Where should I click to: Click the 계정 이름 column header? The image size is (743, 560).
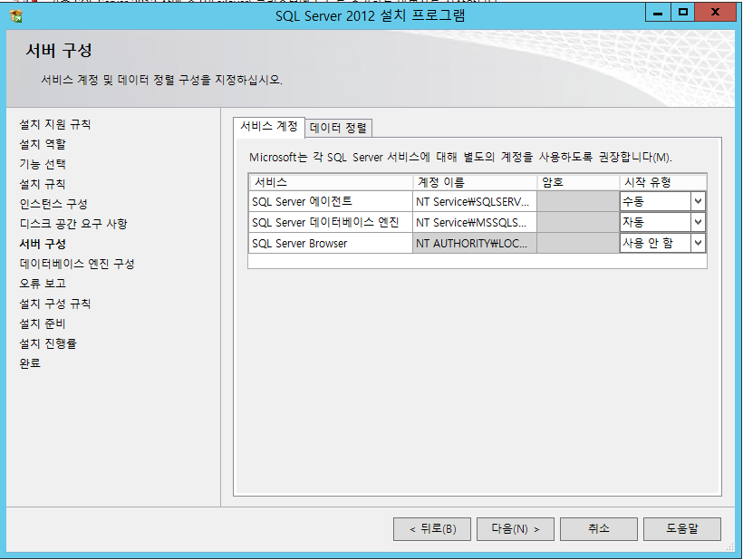click(x=474, y=182)
